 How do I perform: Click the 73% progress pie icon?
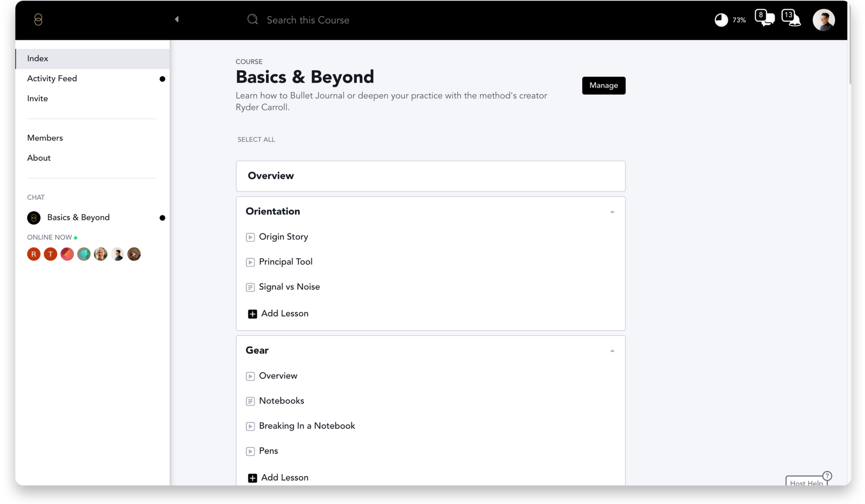(x=721, y=20)
